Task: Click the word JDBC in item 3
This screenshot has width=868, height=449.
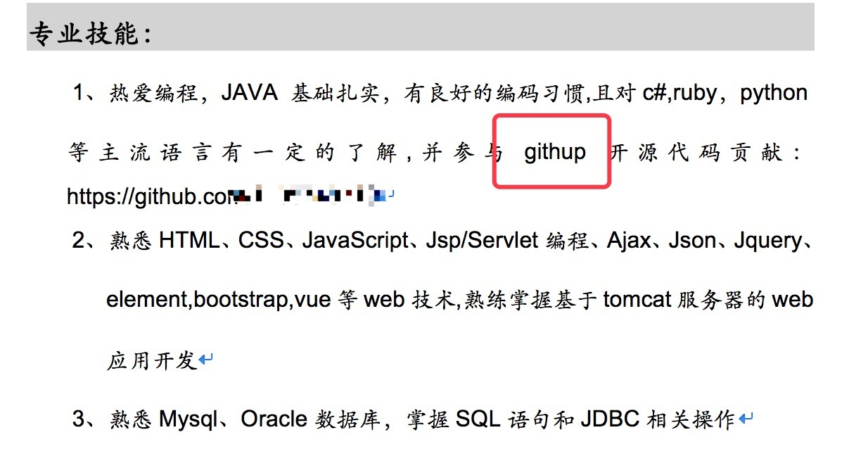Action: pyautogui.click(x=611, y=419)
